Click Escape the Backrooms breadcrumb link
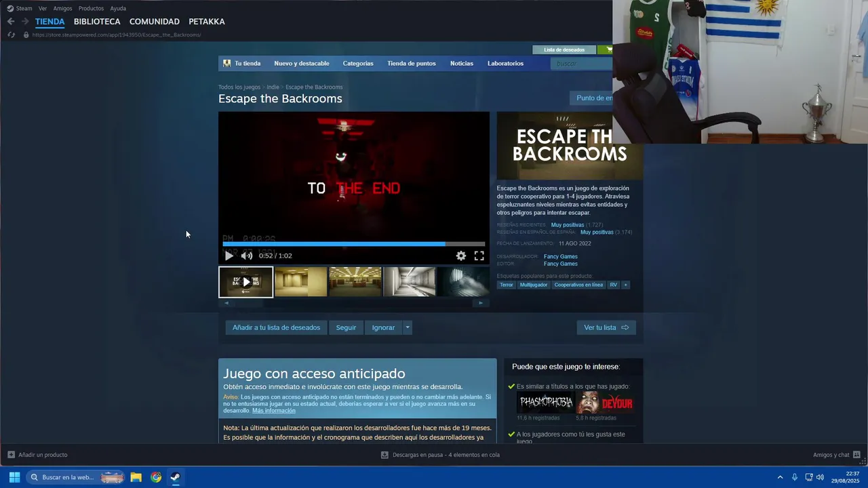Image resolution: width=868 pixels, height=488 pixels. coord(314,87)
